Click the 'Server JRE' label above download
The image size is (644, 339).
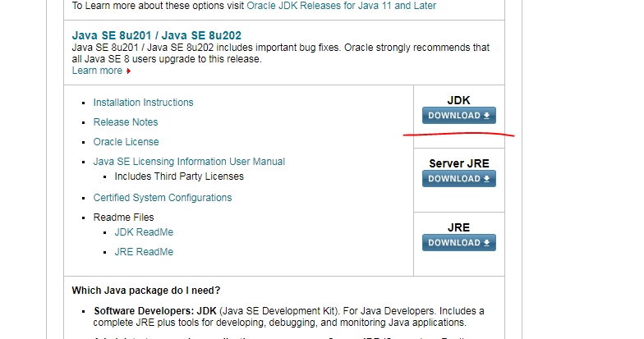(x=458, y=163)
